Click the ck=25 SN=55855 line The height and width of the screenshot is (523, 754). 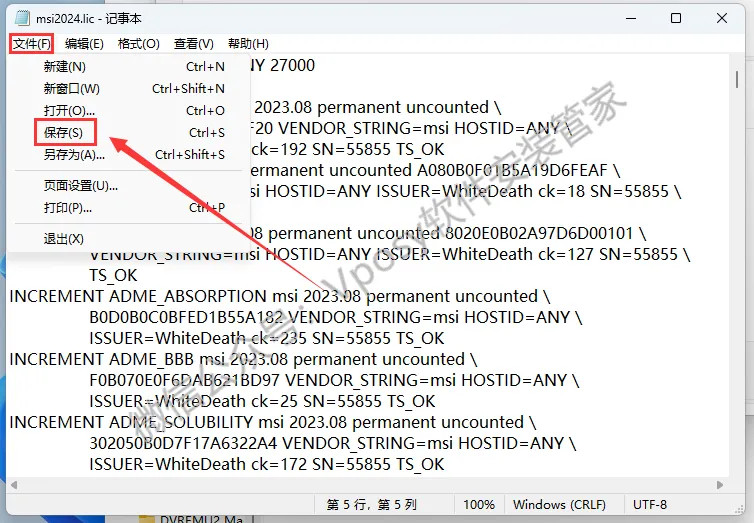pyautogui.click(x=262, y=401)
